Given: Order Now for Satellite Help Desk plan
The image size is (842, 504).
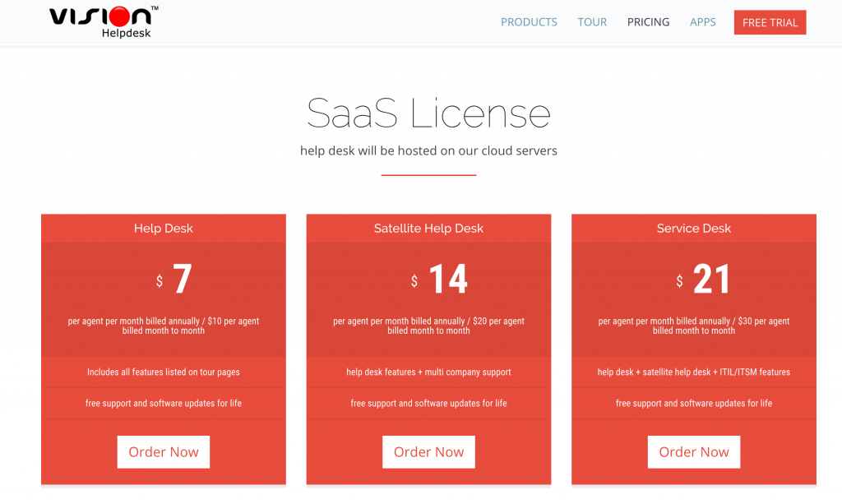Looking at the screenshot, I should pos(428,452).
